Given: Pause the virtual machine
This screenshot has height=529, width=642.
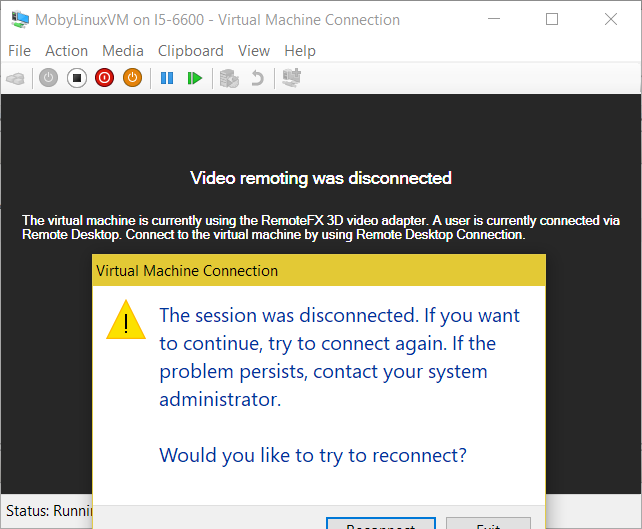Looking at the screenshot, I should 167,78.
